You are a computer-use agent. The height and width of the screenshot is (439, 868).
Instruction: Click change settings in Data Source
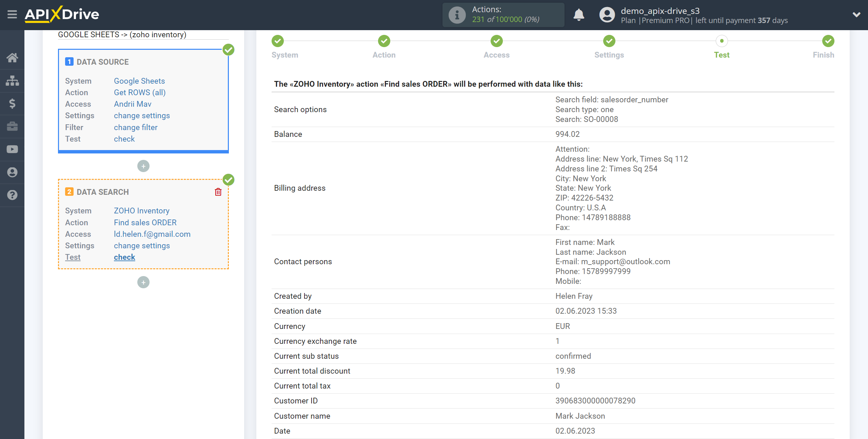click(142, 116)
